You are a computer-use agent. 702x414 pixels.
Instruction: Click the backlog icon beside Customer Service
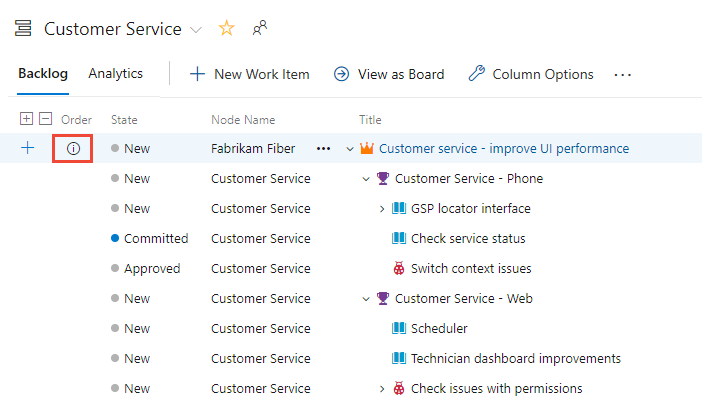tap(23, 29)
